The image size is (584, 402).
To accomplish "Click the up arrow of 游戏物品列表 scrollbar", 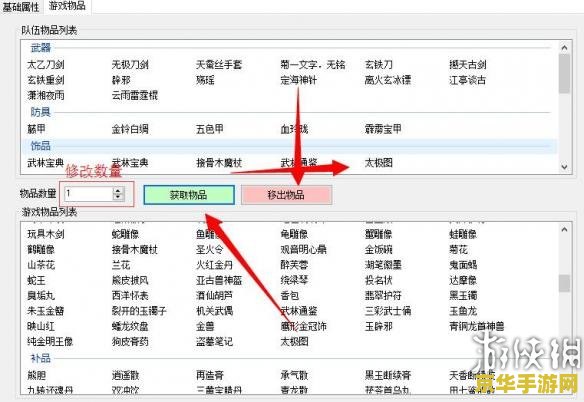I will [564, 230].
